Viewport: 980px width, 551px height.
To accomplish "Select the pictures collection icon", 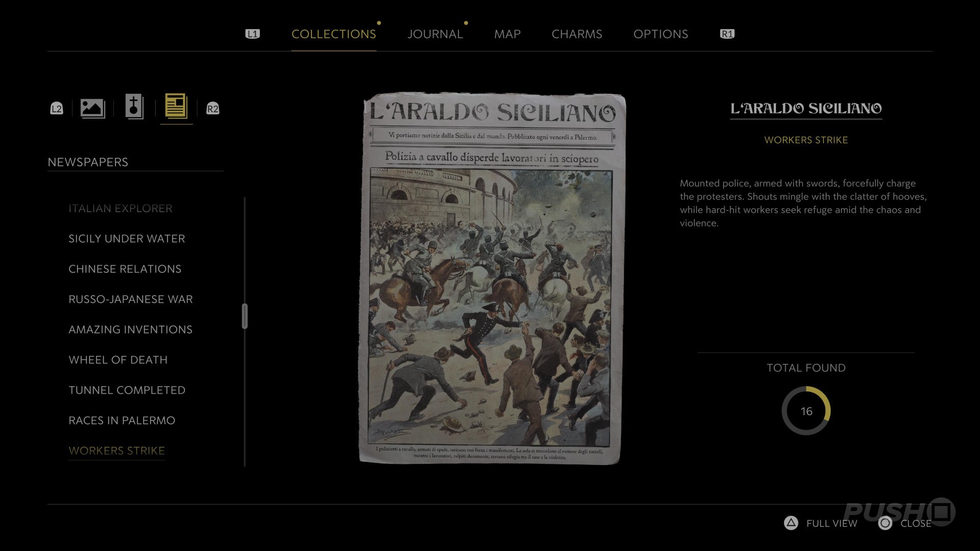I will click(92, 108).
